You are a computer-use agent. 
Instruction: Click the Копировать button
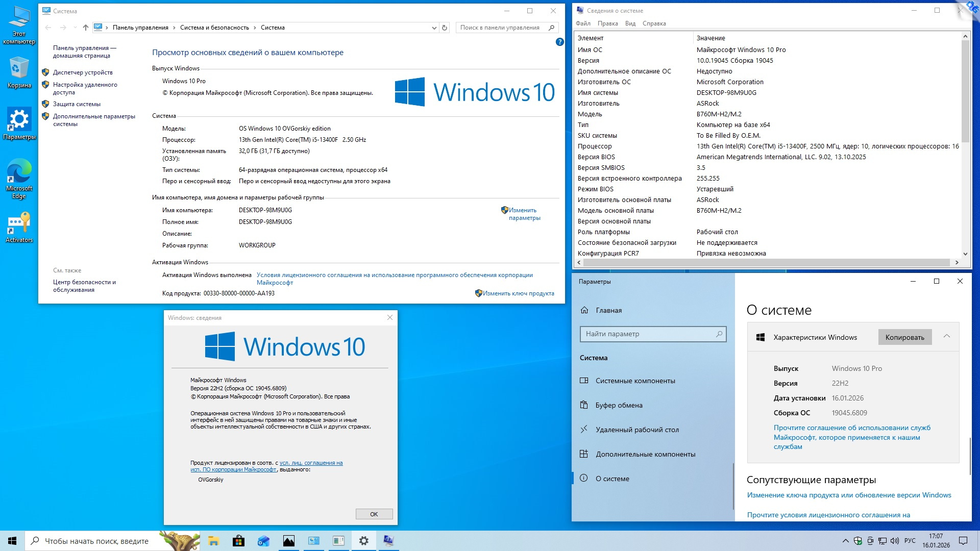[904, 337]
